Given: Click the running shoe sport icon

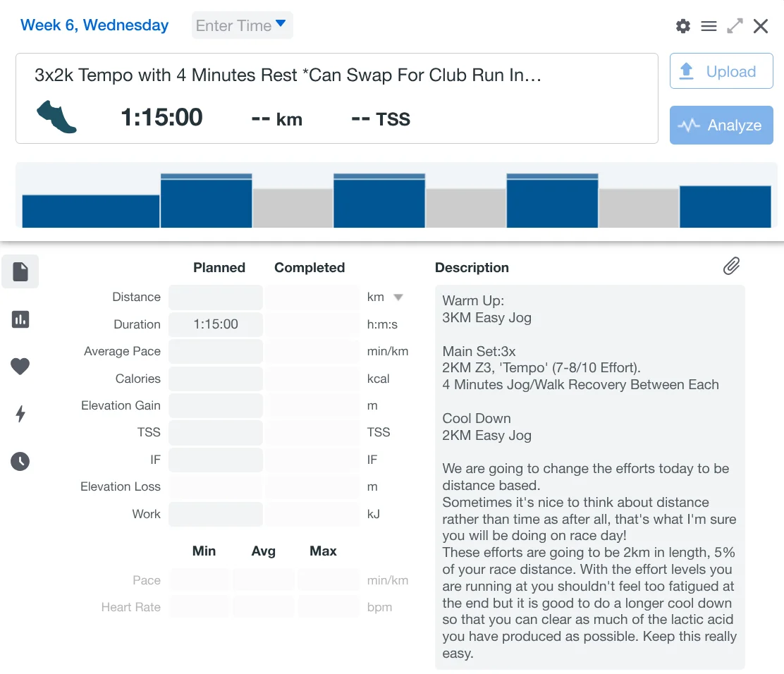Looking at the screenshot, I should point(56,116).
